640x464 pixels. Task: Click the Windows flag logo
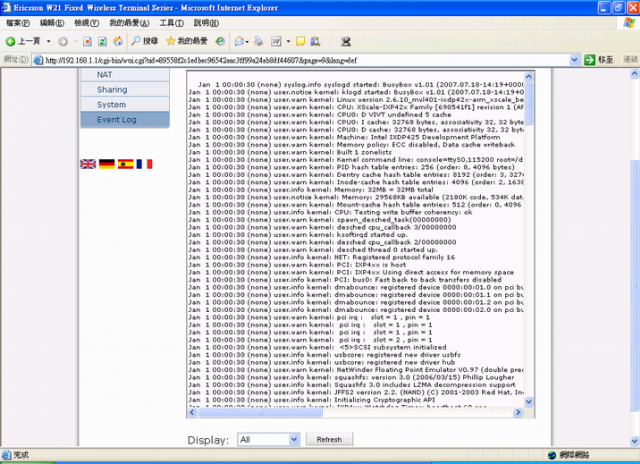(629, 23)
